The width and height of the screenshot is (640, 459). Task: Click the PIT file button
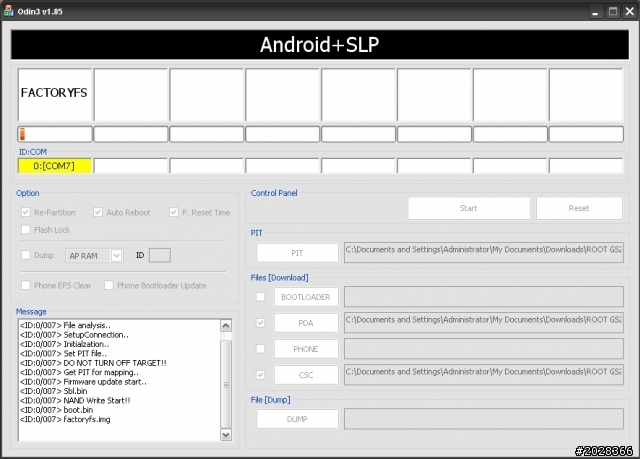point(297,253)
